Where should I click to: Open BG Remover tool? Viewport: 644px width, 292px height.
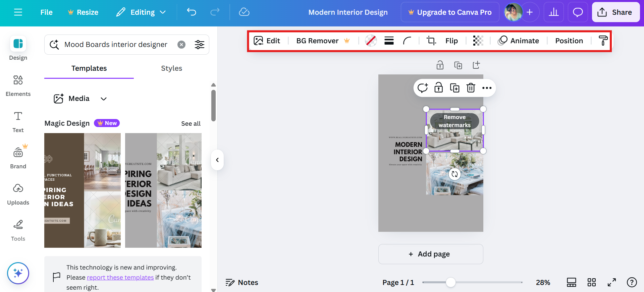coord(323,41)
